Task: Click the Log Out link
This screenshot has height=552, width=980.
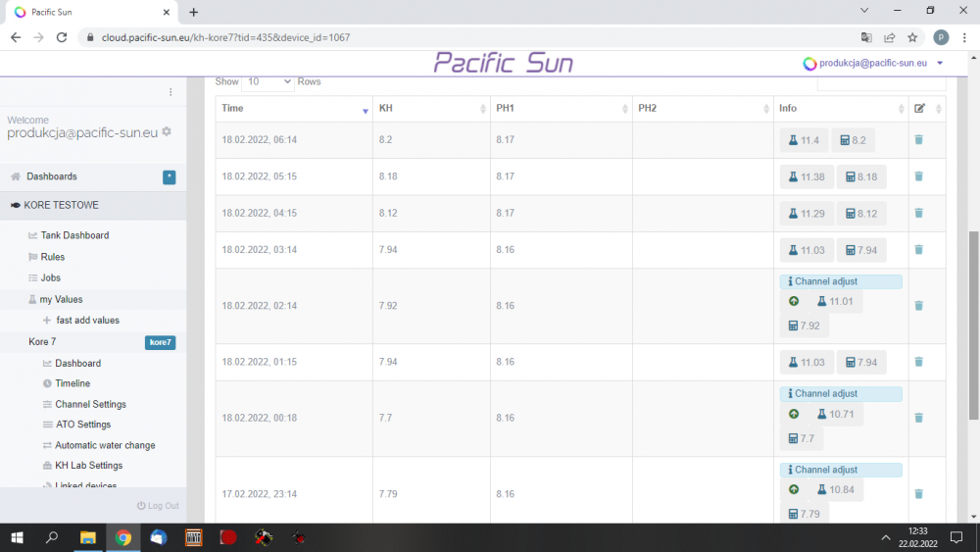Action: 158,506
